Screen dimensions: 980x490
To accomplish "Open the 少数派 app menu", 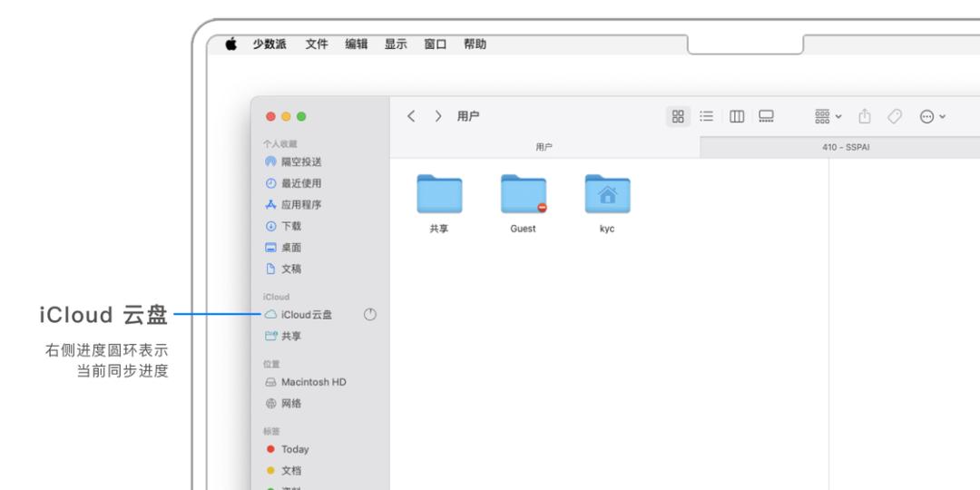I will coord(269,44).
